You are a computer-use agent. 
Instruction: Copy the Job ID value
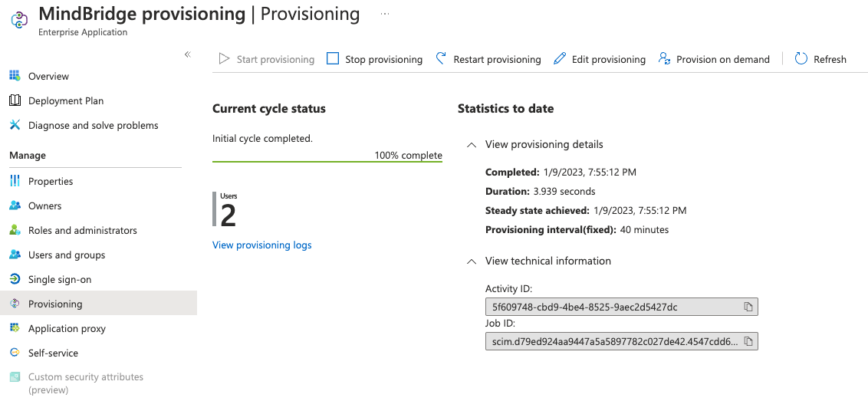[x=748, y=341]
